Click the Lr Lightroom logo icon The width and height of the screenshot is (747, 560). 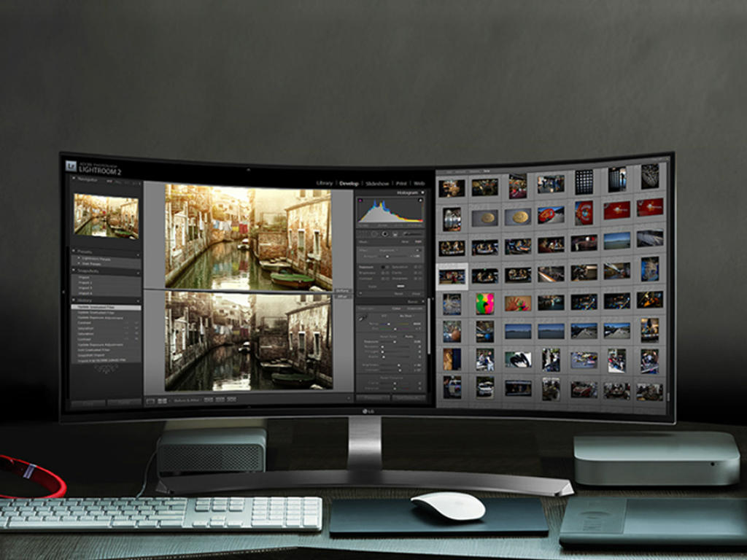[71, 166]
